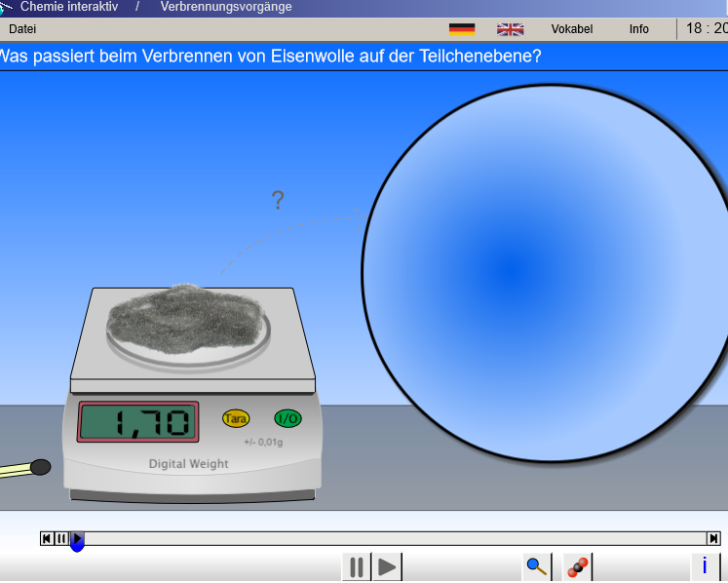Open the magnifying glass zoom tool
The width and height of the screenshot is (728, 583).
click(537, 566)
